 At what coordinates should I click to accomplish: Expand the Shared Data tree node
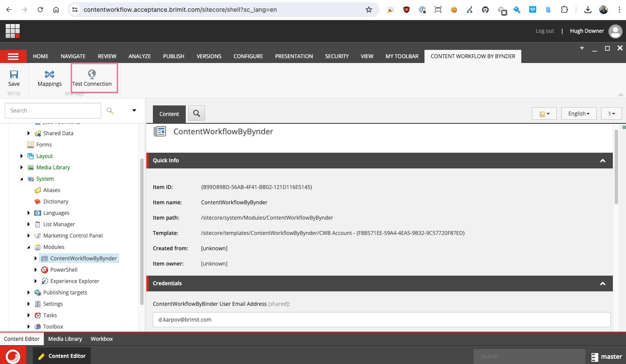(29, 133)
